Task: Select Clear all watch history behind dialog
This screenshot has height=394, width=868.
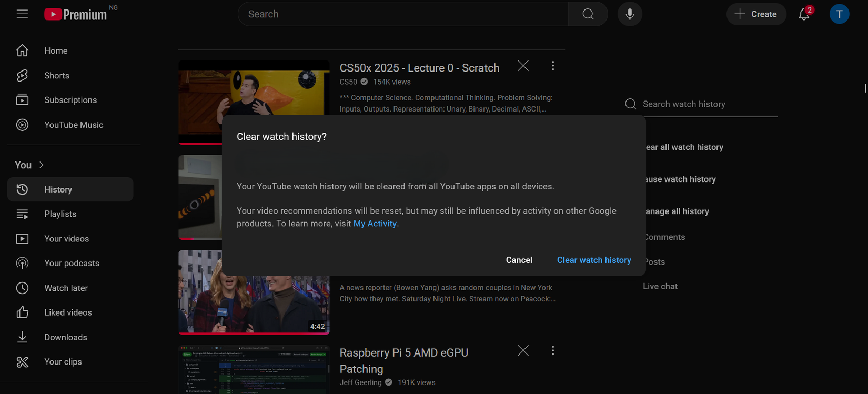Action: click(684, 147)
